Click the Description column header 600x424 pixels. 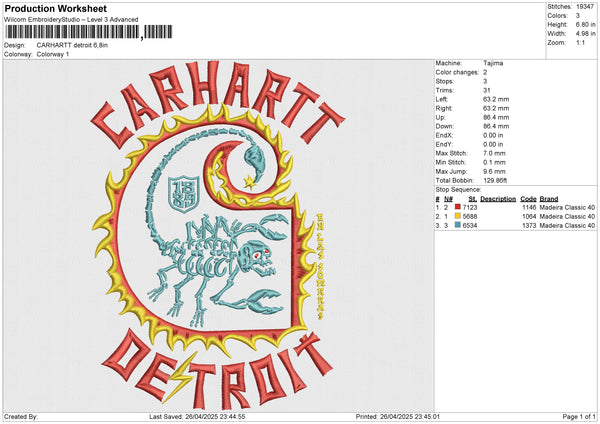pyautogui.click(x=499, y=197)
